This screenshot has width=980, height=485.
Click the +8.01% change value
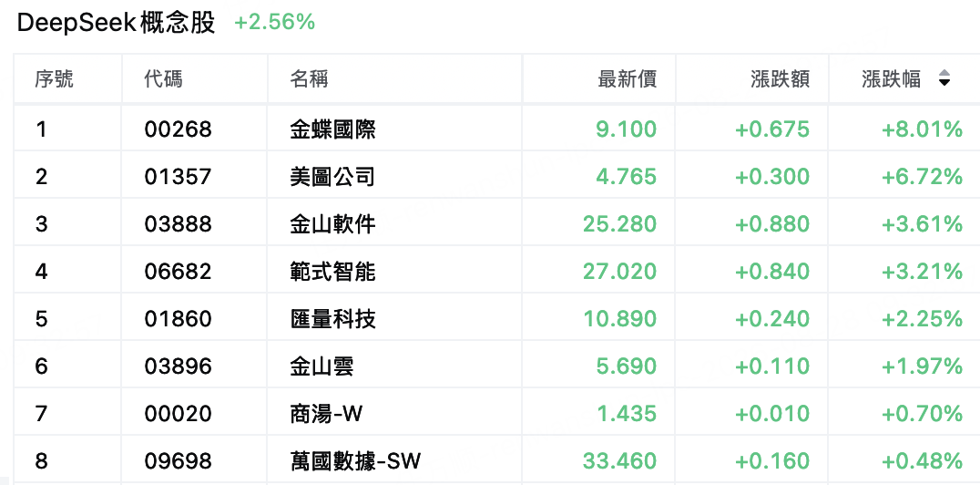click(x=922, y=129)
